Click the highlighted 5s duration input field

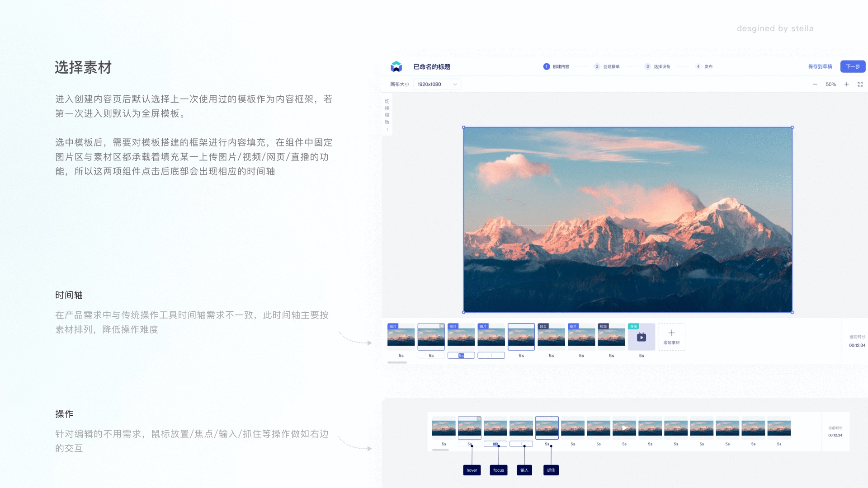point(461,356)
